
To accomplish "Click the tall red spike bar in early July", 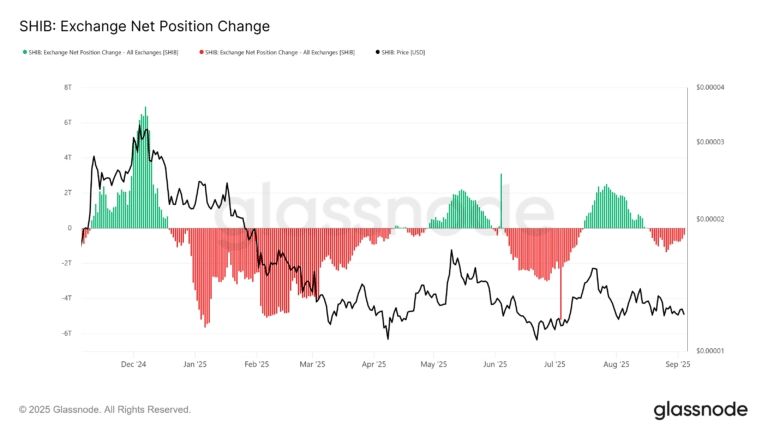I will pyautogui.click(x=561, y=274).
